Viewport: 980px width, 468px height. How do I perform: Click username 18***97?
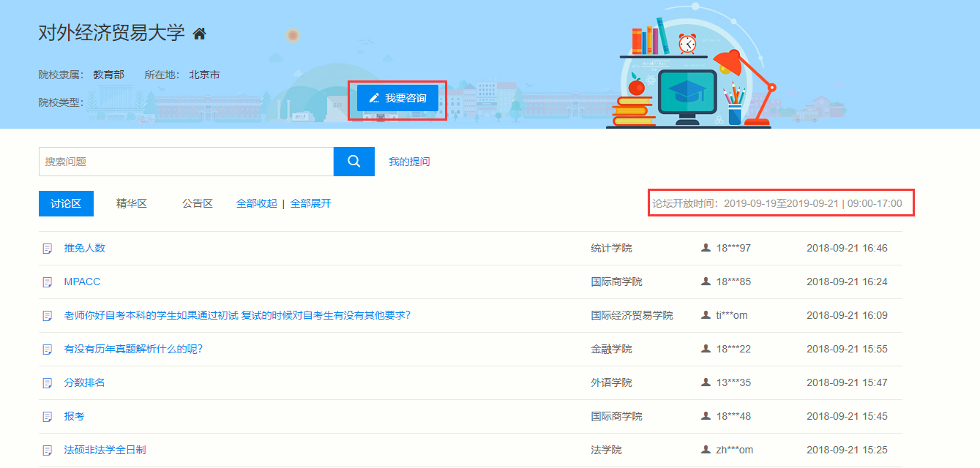click(x=733, y=248)
